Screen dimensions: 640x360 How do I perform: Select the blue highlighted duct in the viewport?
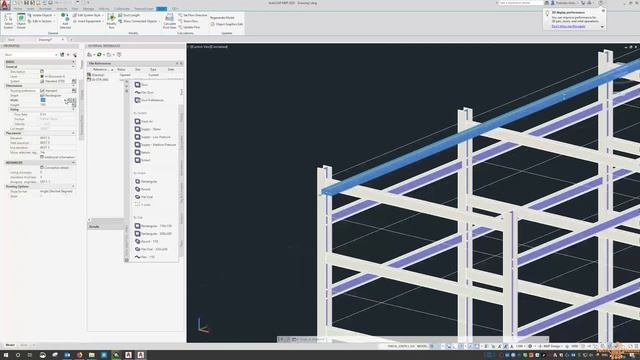click(x=482, y=127)
